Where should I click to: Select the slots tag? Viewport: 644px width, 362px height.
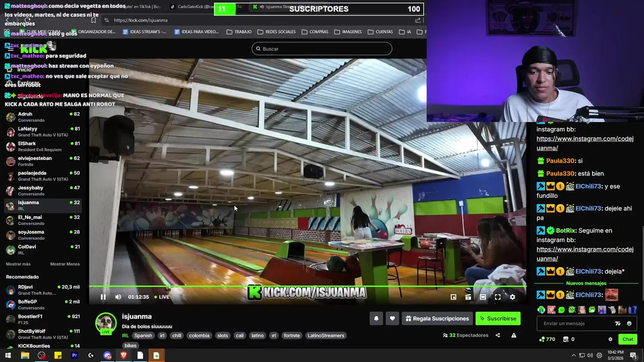point(223,335)
